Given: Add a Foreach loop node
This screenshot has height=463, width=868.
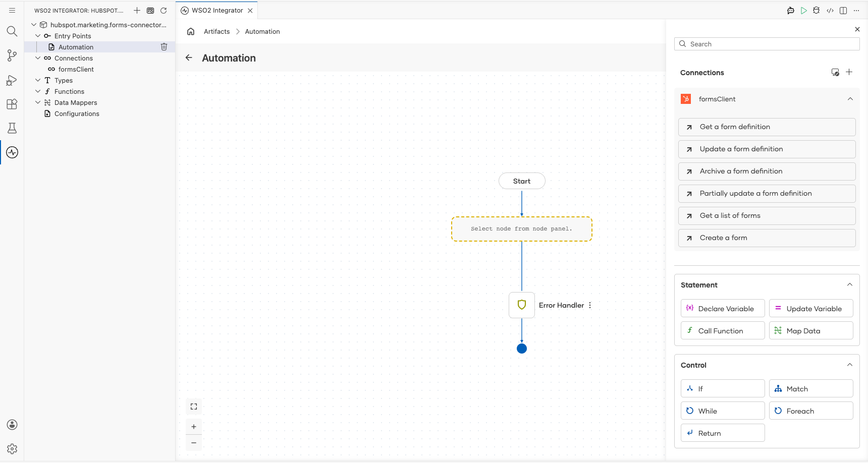Looking at the screenshot, I should coord(811,411).
